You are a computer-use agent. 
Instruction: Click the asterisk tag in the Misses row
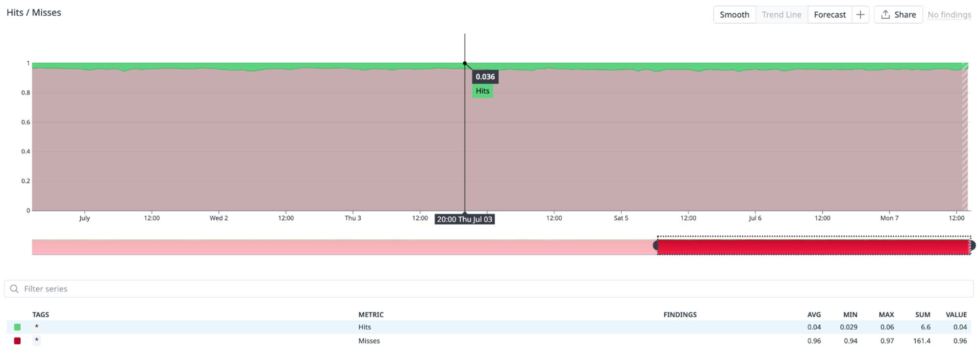click(x=37, y=340)
